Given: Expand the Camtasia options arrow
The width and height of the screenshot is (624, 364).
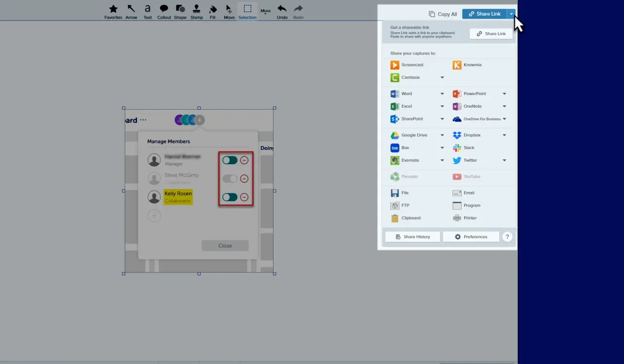Looking at the screenshot, I should point(442,77).
